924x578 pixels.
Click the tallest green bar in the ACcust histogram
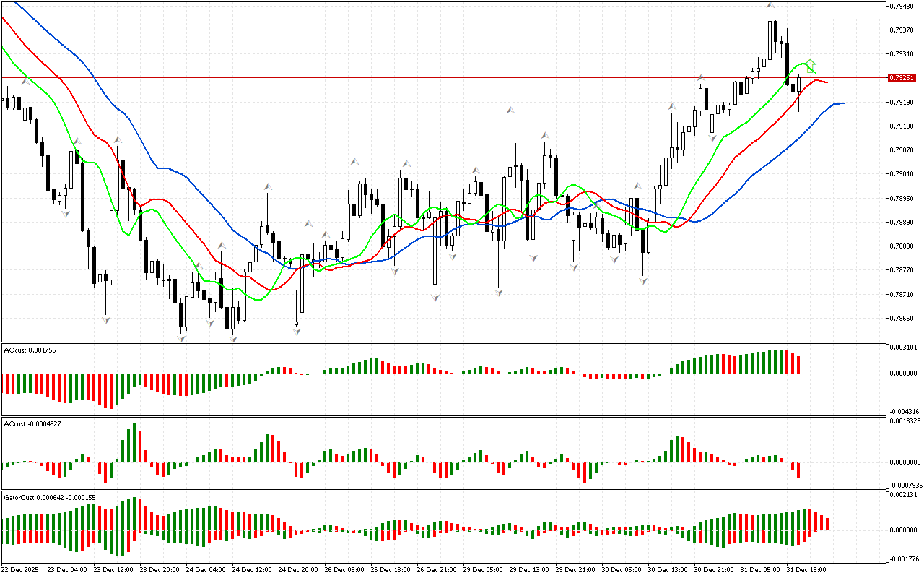click(134, 443)
